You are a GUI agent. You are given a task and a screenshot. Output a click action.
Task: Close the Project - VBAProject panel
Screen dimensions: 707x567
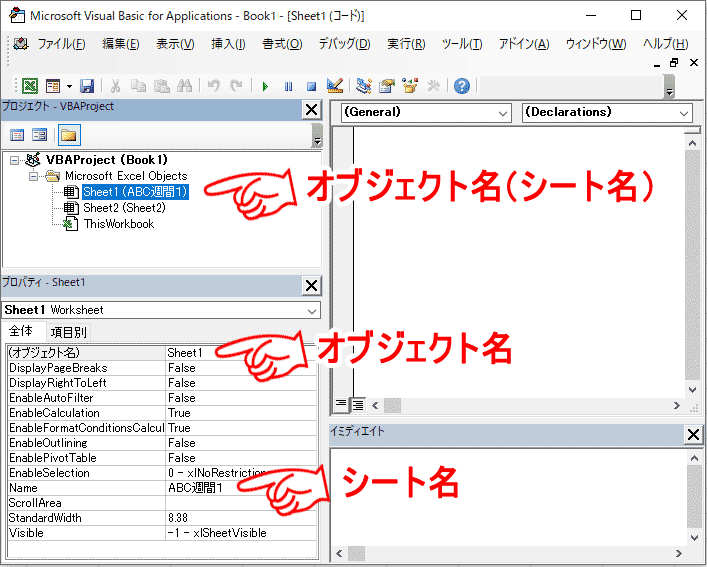click(x=312, y=110)
